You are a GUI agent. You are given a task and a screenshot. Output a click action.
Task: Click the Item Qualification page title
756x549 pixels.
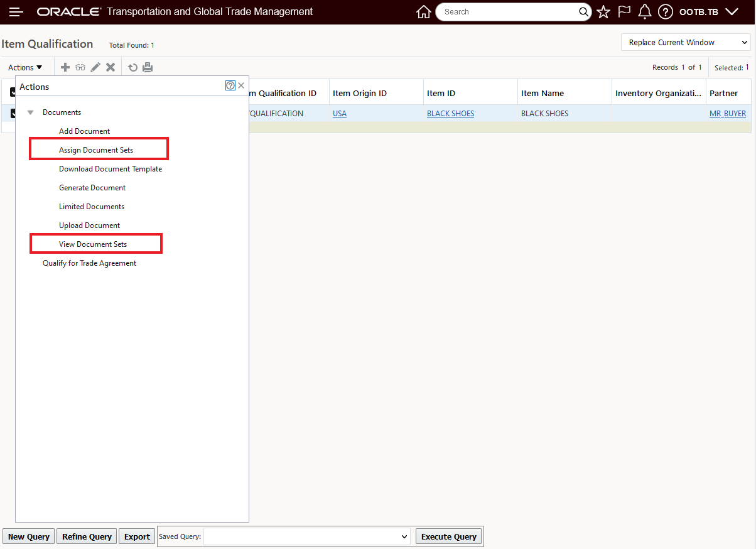47,44
